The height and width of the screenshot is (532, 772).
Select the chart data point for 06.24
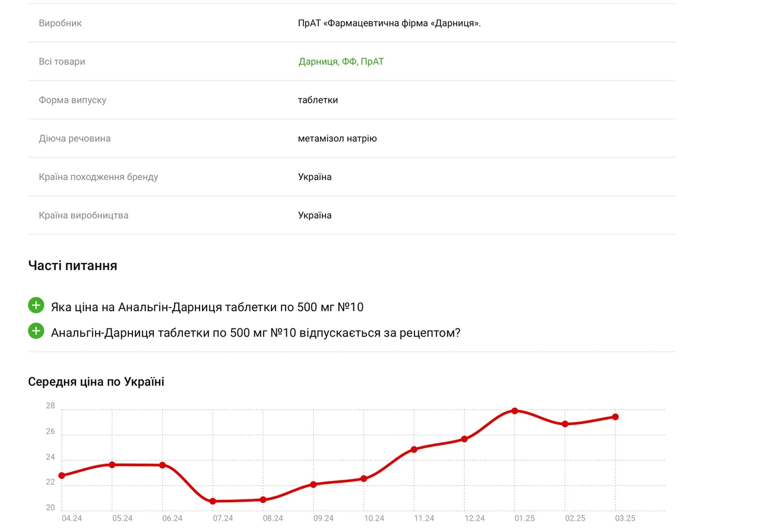pos(162,465)
